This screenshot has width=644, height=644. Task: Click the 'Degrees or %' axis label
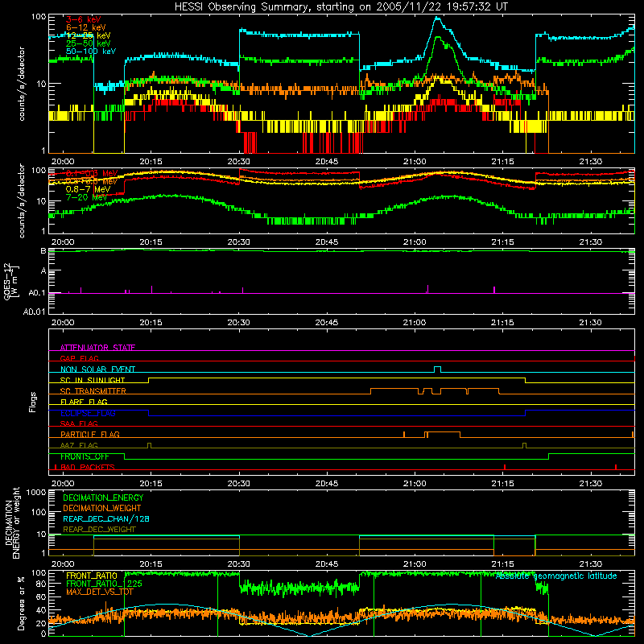point(21,603)
